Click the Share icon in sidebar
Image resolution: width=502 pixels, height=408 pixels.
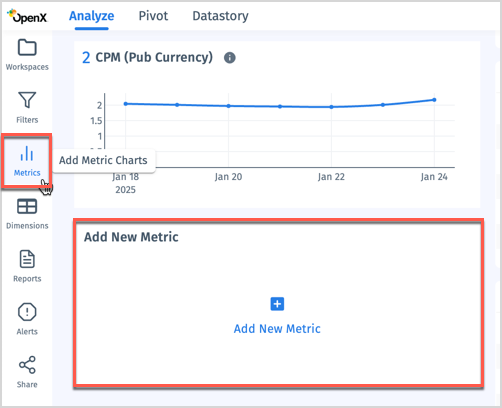pos(27,365)
